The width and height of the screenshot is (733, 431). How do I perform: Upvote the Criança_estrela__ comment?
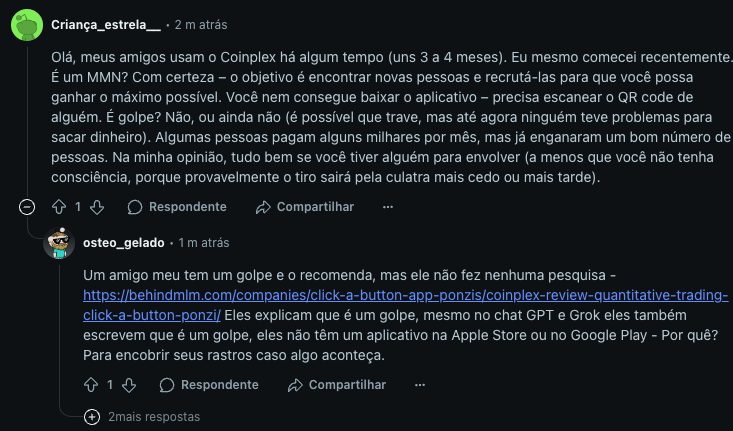point(59,207)
